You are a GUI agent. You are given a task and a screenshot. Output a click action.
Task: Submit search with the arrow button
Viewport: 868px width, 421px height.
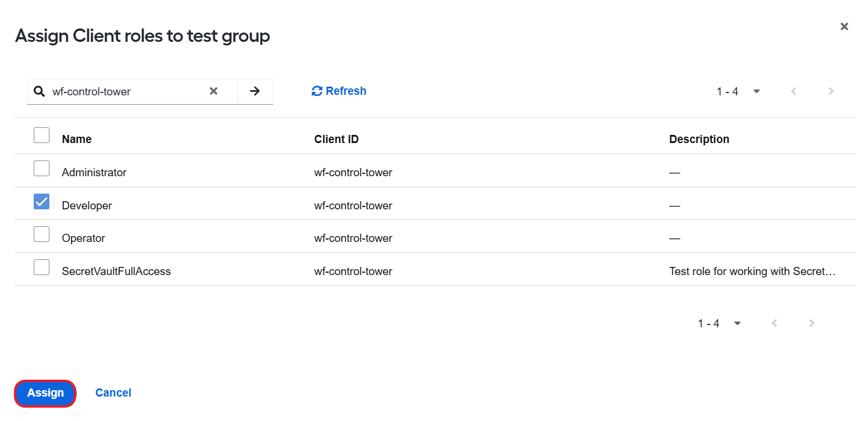255,91
